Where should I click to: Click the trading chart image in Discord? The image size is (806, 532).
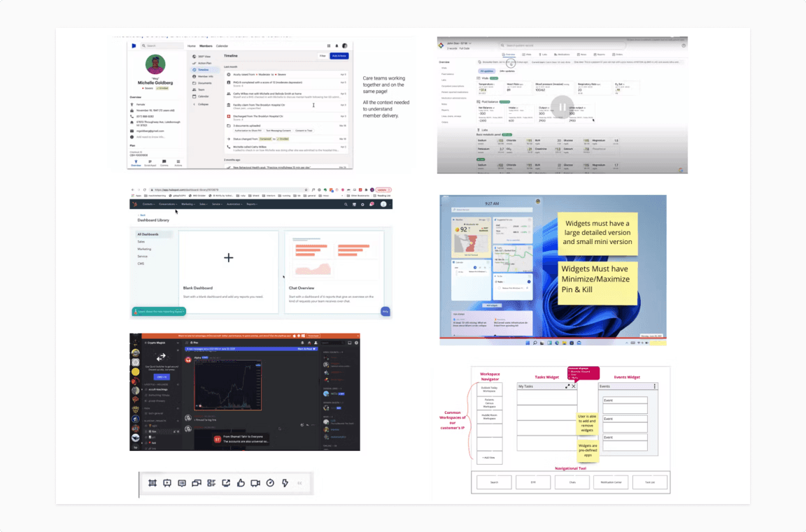point(227,387)
